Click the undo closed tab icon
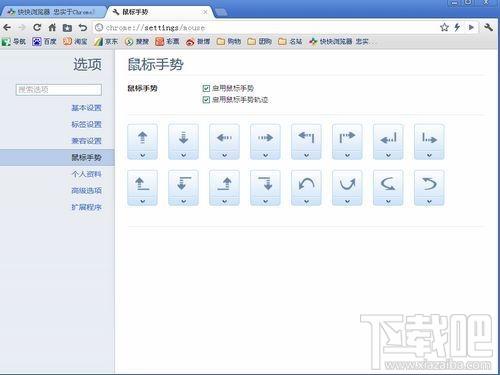 [x=83, y=27]
